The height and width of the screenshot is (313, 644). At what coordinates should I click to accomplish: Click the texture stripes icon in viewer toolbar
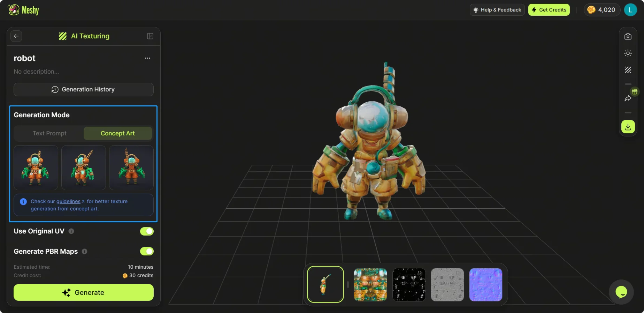click(628, 70)
